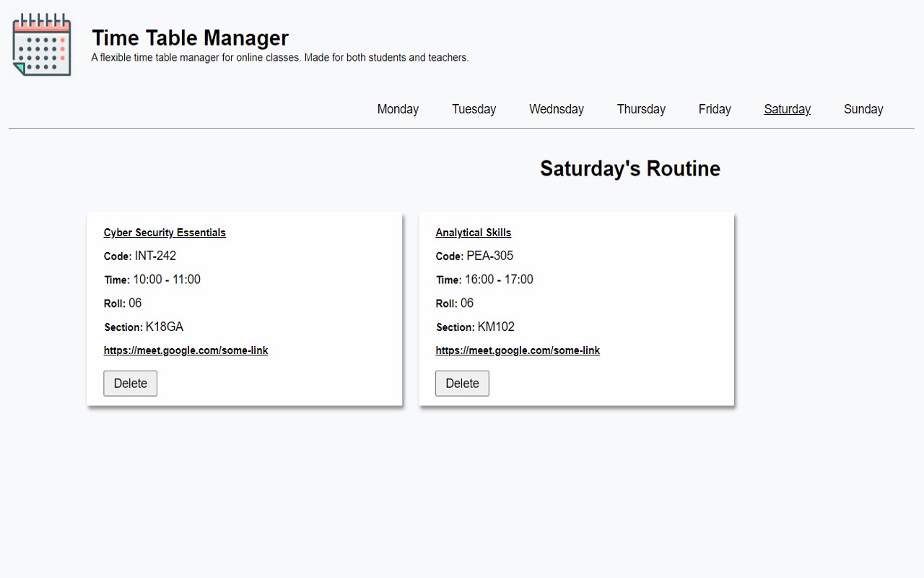Select the Wednsday tab
Viewport: 924px width, 578px height.
coord(556,109)
